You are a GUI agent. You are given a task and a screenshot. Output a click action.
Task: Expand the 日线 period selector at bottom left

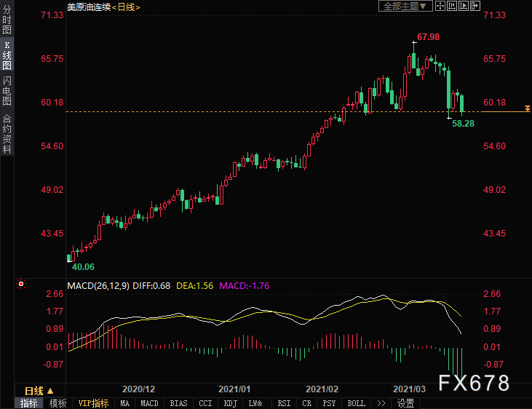tap(39, 391)
